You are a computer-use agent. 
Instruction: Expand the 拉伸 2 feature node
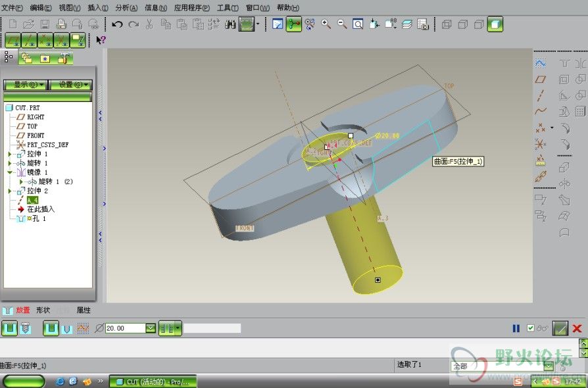click(x=10, y=191)
